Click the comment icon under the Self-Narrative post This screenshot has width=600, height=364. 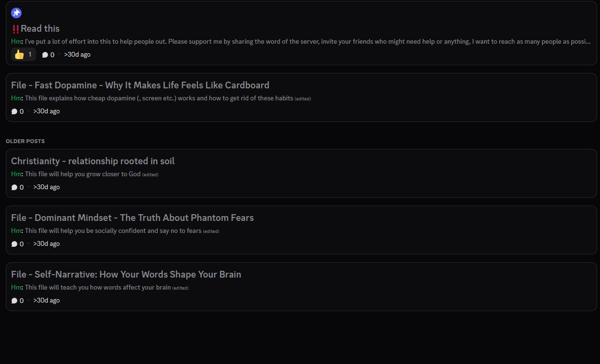[14, 301]
